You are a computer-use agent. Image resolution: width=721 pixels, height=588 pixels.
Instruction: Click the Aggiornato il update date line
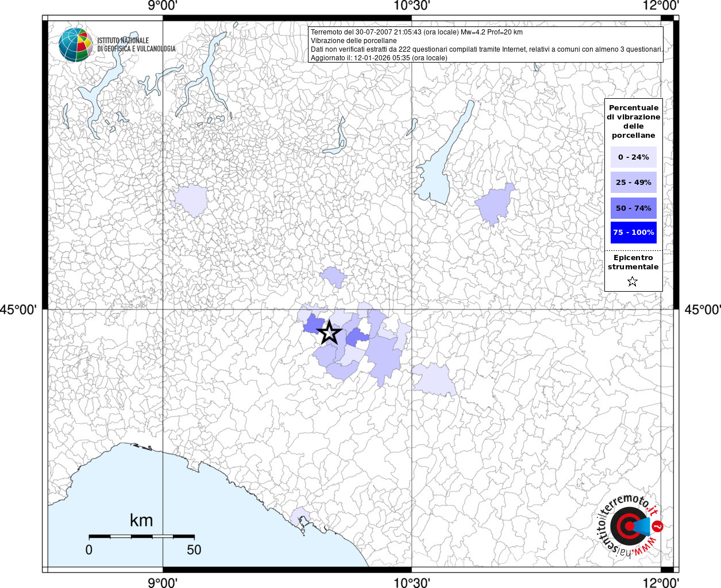(379, 58)
